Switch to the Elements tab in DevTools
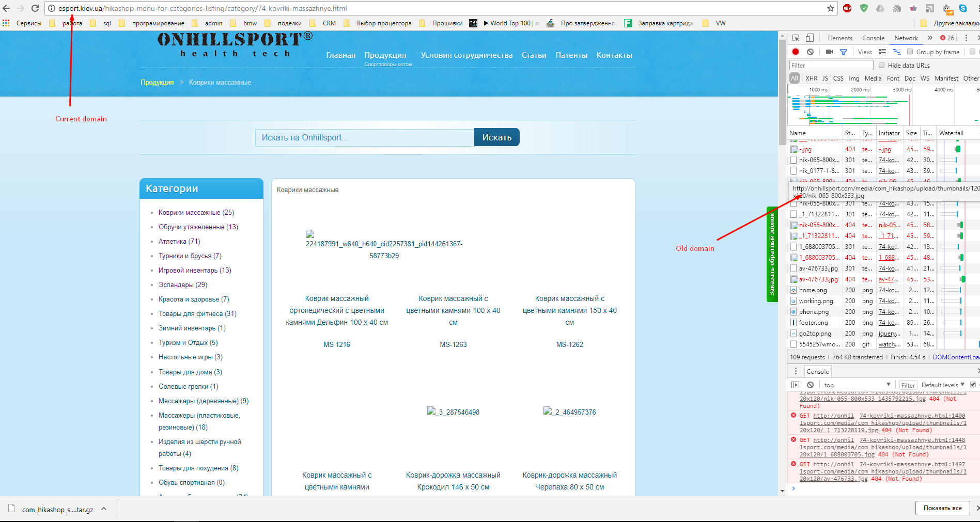The width and height of the screenshot is (980, 522). 840,38
